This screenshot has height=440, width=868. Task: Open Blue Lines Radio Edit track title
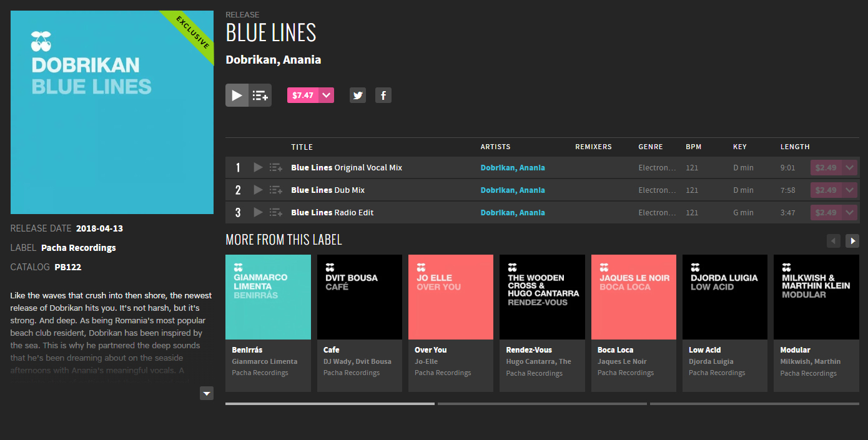332,212
